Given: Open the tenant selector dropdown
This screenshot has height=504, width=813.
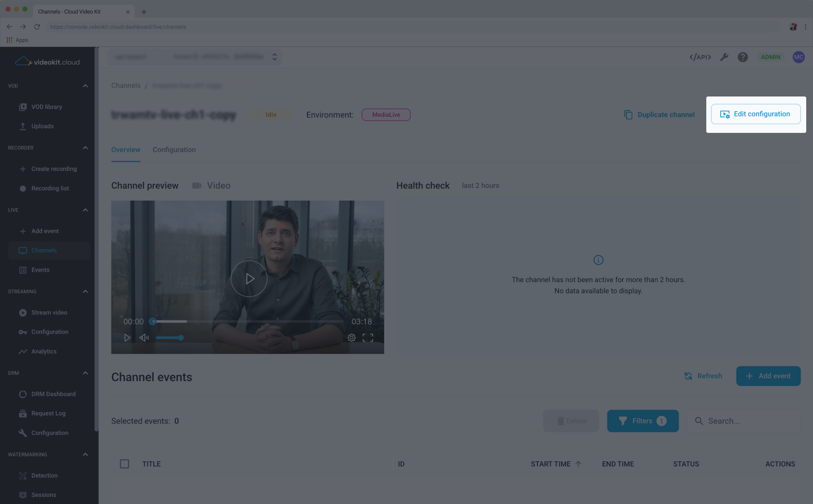Looking at the screenshot, I should point(274,57).
